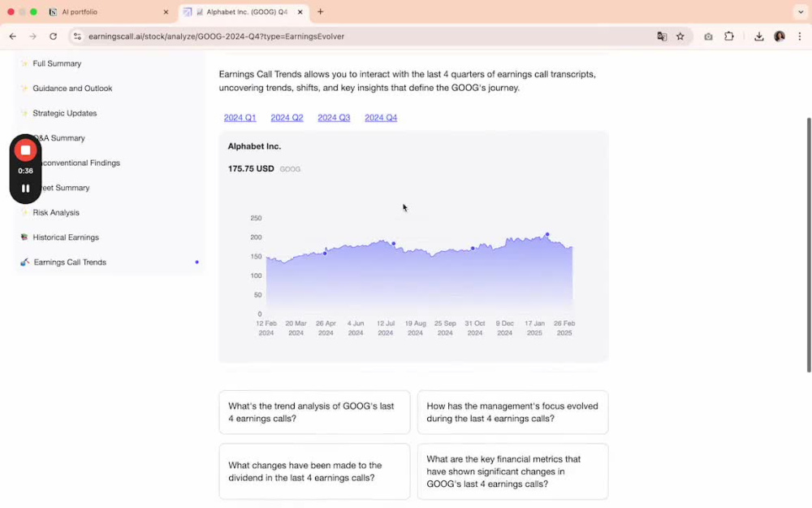The width and height of the screenshot is (812, 508).
Task: Click the Alphabet Inc. chart title
Action: [x=254, y=146]
